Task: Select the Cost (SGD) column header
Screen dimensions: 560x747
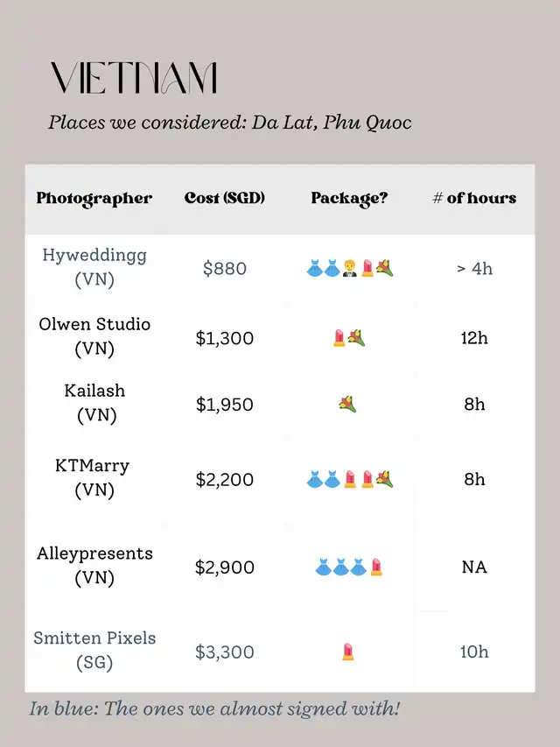Action: click(224, 198)
